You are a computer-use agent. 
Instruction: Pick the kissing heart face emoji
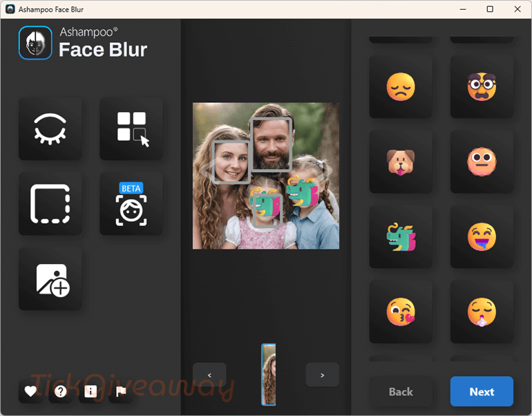[x=401, y=312]
